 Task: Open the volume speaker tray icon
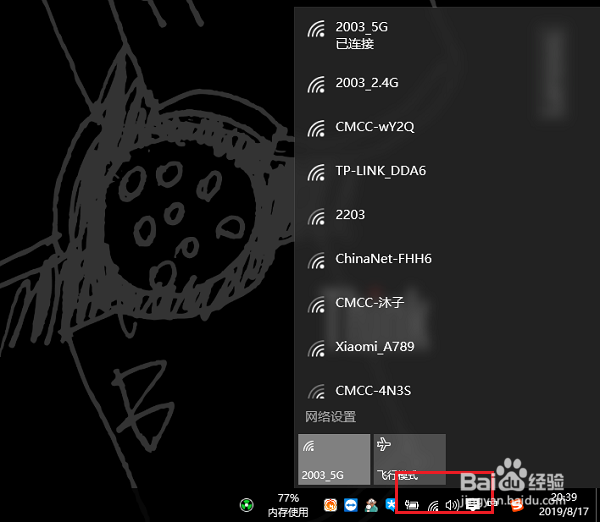click(x=452, y=505)
